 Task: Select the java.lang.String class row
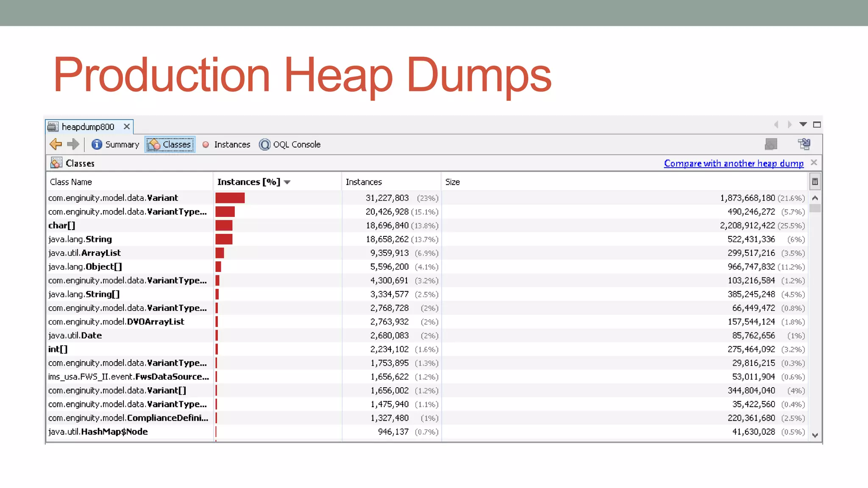(x=80, y=239)
